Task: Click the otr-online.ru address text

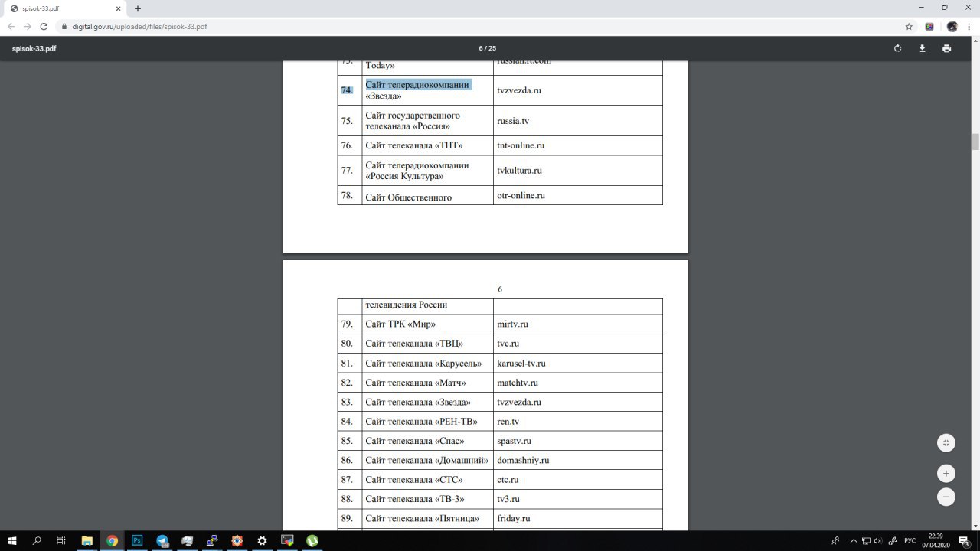Action: 521,196
